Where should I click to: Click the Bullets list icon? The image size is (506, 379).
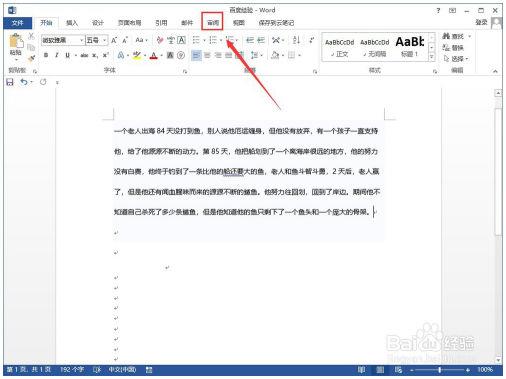196,40
